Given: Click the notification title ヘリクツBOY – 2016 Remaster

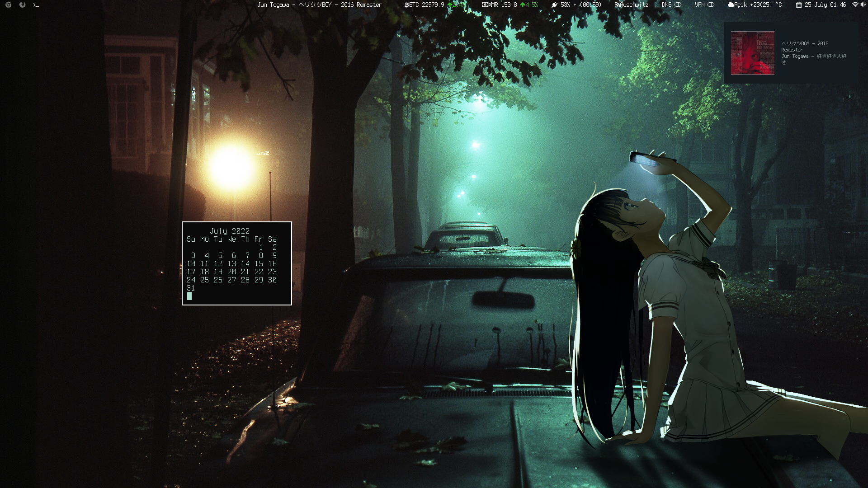Looking at the screenshot, I should [805, 47].
